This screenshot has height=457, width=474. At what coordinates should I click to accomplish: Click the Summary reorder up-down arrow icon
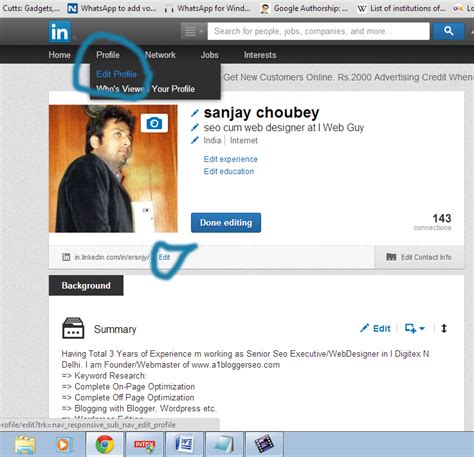(444, 329)
